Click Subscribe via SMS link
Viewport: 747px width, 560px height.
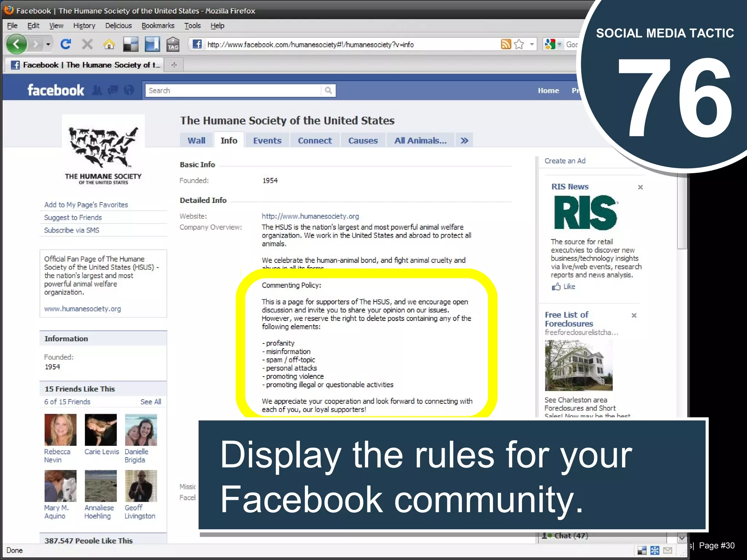(x=71, y=230)
